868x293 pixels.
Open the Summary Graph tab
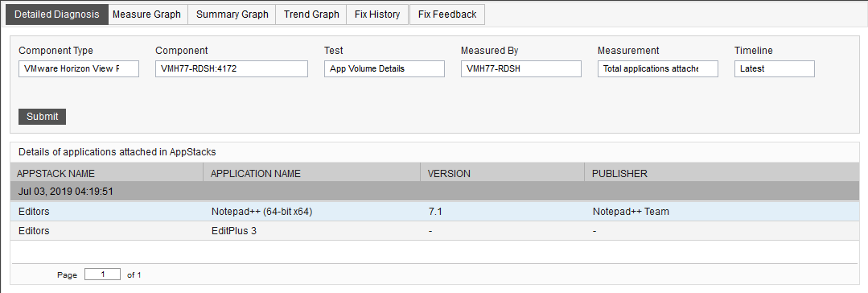click(232, 14)
